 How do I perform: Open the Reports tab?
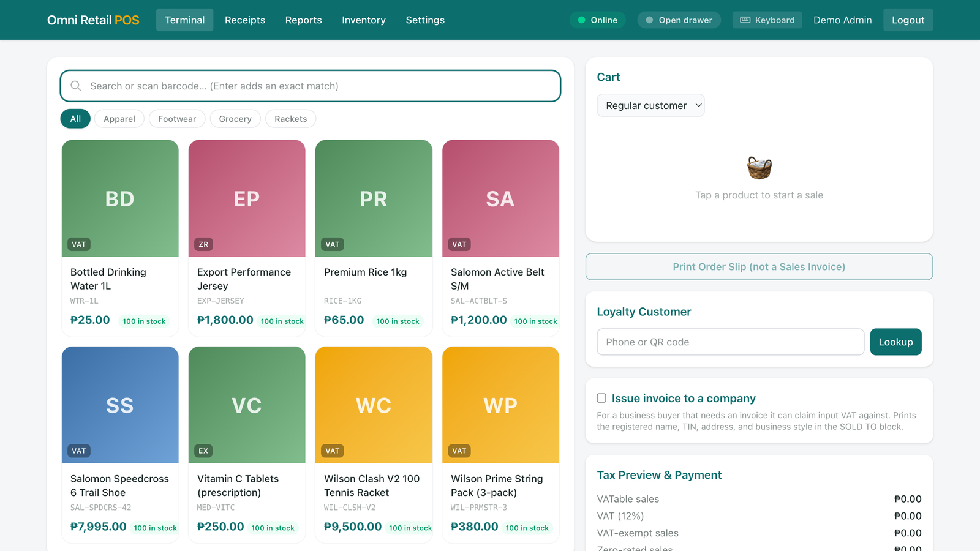[304, 20]
